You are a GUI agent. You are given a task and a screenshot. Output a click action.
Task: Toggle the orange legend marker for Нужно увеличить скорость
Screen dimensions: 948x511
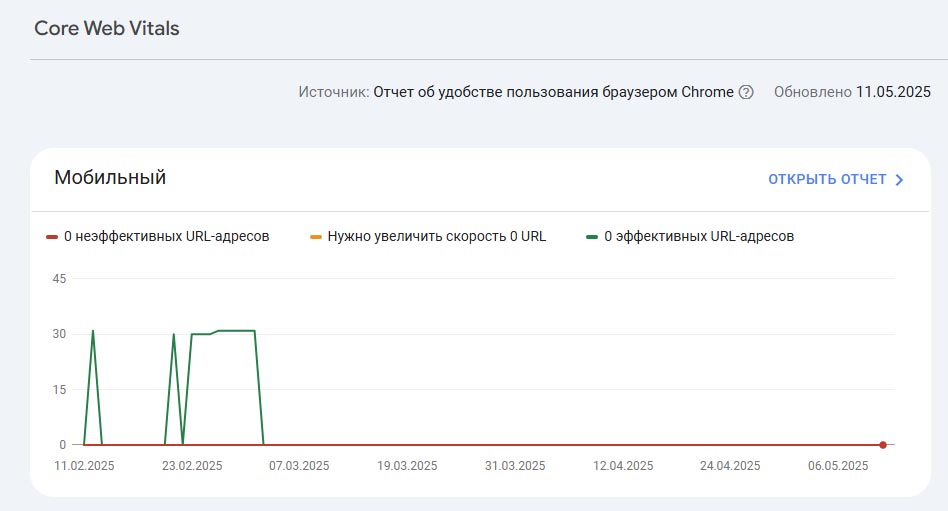click(x=316, y=237)
